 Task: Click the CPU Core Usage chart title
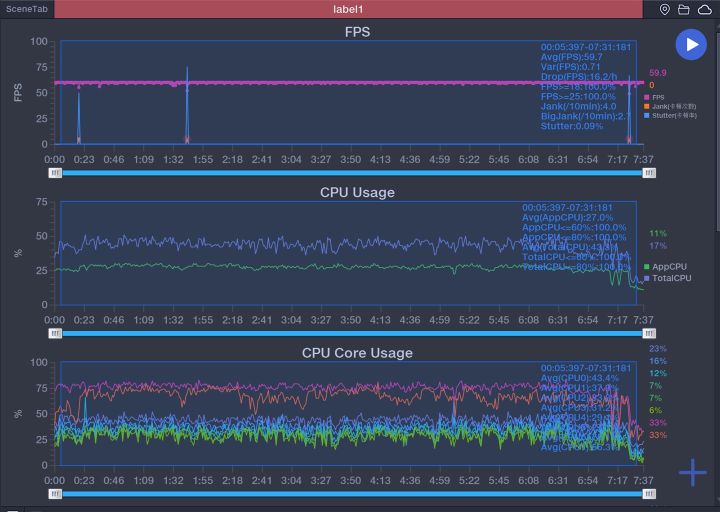coord(357,353)
